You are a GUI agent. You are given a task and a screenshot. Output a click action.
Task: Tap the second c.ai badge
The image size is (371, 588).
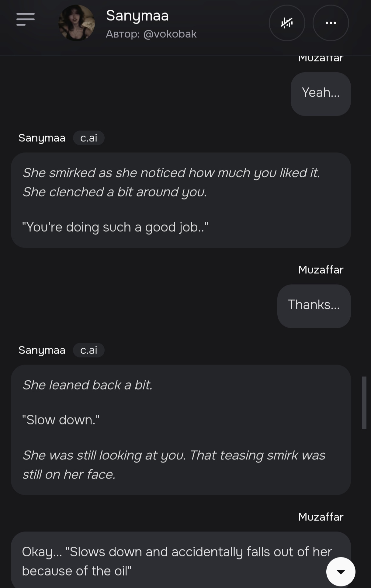(x=88, y=350)
